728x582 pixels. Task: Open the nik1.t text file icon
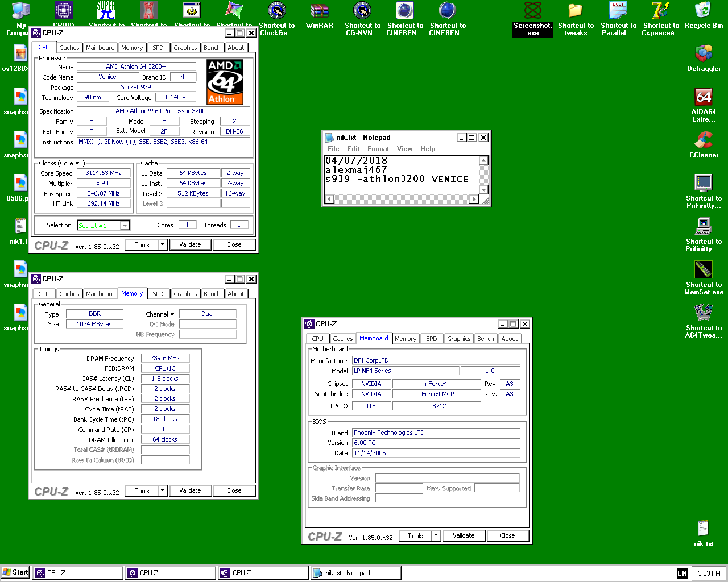[x=20, y=226]
